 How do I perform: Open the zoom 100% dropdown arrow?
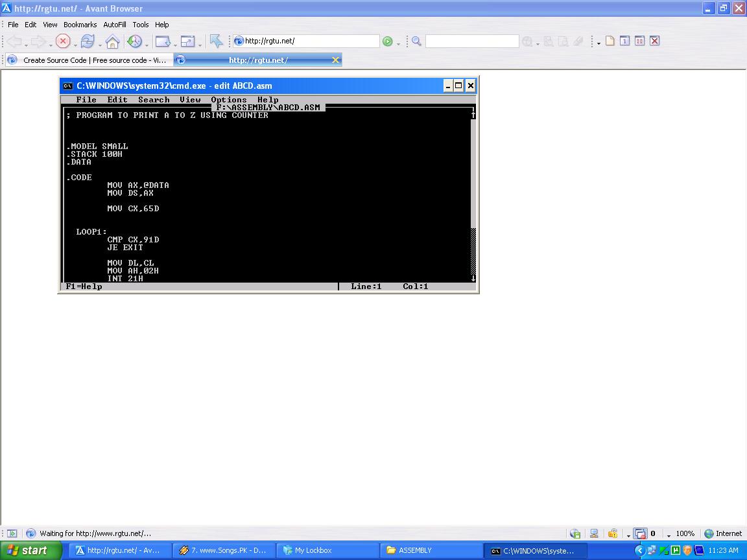(669, 535)
